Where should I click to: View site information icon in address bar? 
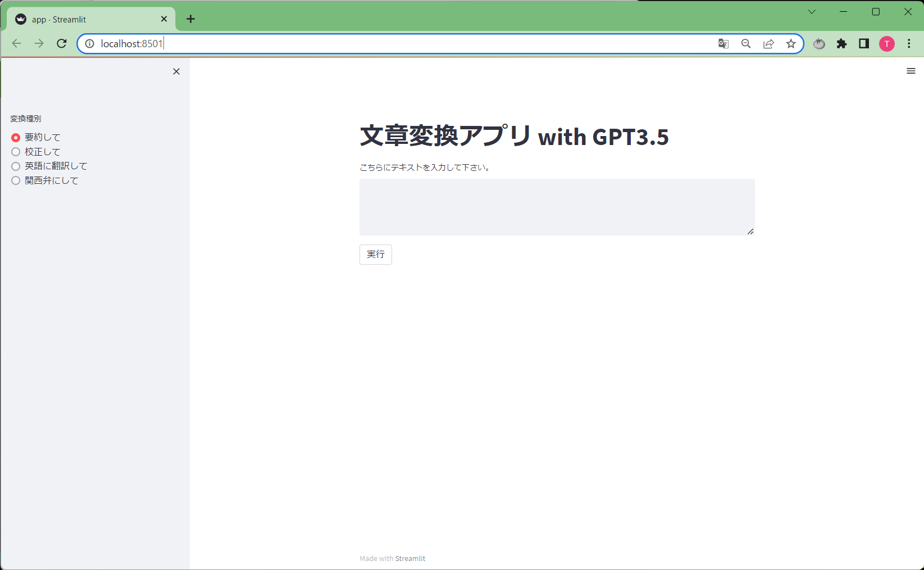pos(89,43)
